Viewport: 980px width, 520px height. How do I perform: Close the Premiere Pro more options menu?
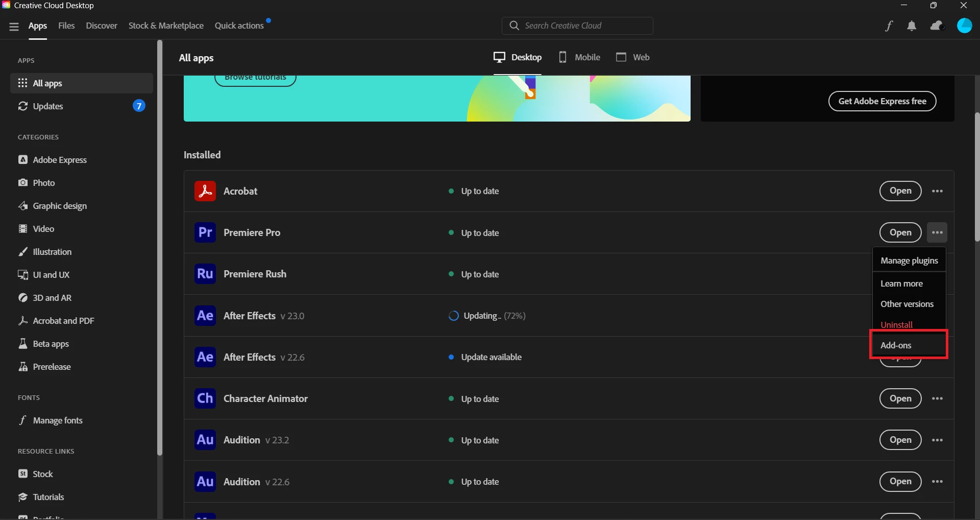click(x=937, y=232)
